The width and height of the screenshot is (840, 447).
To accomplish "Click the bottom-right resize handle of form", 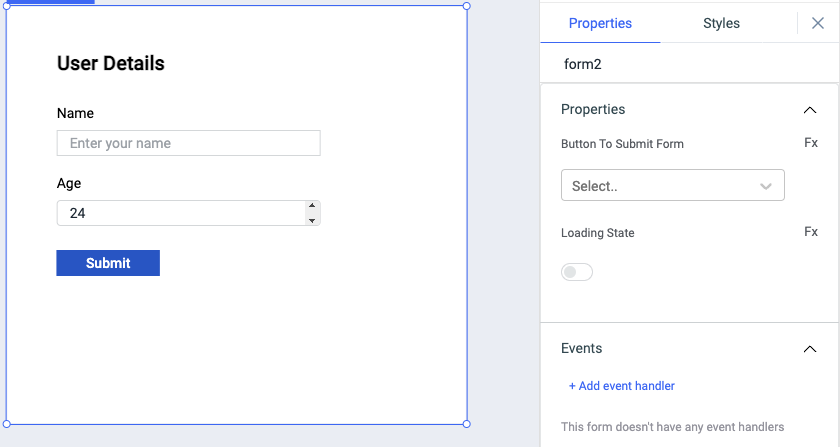I will pyautogui.click(x=467, y=424).
